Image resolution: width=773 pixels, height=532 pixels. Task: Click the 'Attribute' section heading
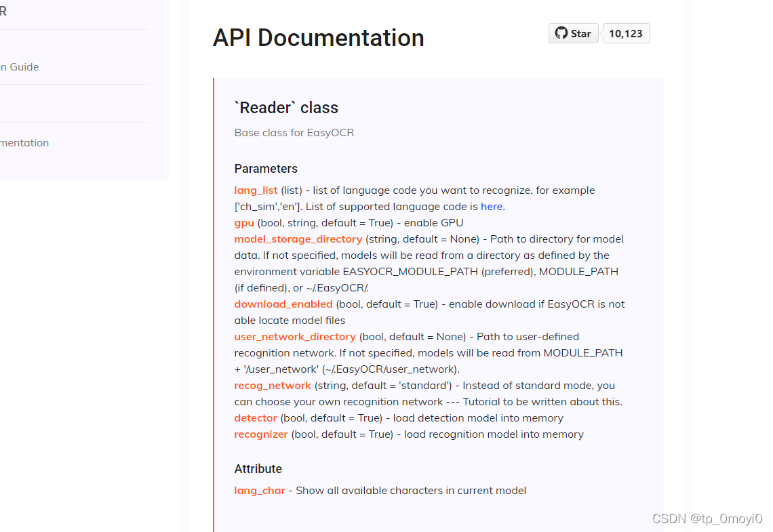pyautogui.click(x=258, y=469)
